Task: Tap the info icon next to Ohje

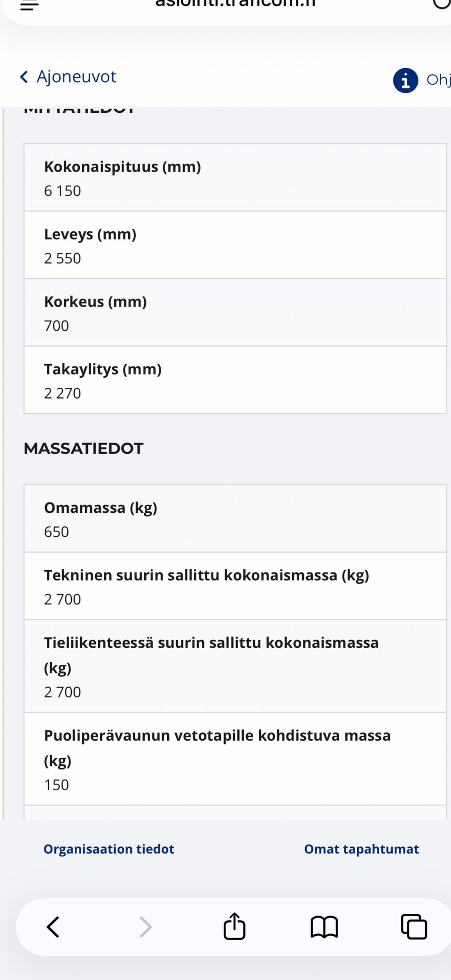Action: click(x=405, y=80)
